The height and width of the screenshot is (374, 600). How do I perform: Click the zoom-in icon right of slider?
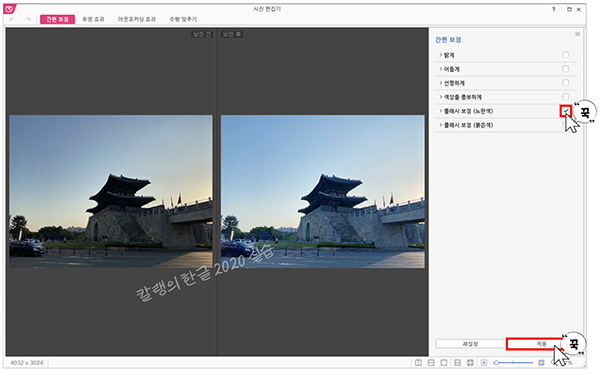(541, 362)
